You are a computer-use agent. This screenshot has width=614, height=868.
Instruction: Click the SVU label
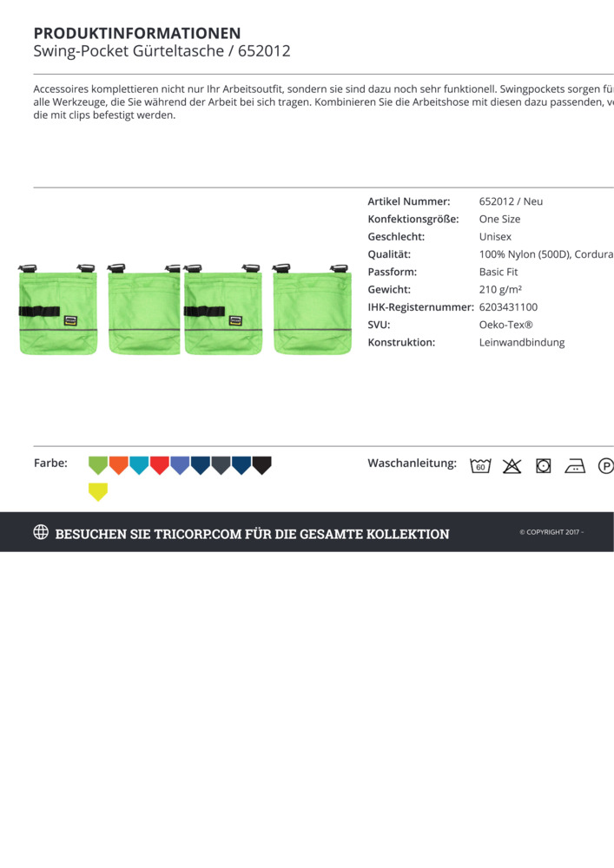click(x=379, y=325)
